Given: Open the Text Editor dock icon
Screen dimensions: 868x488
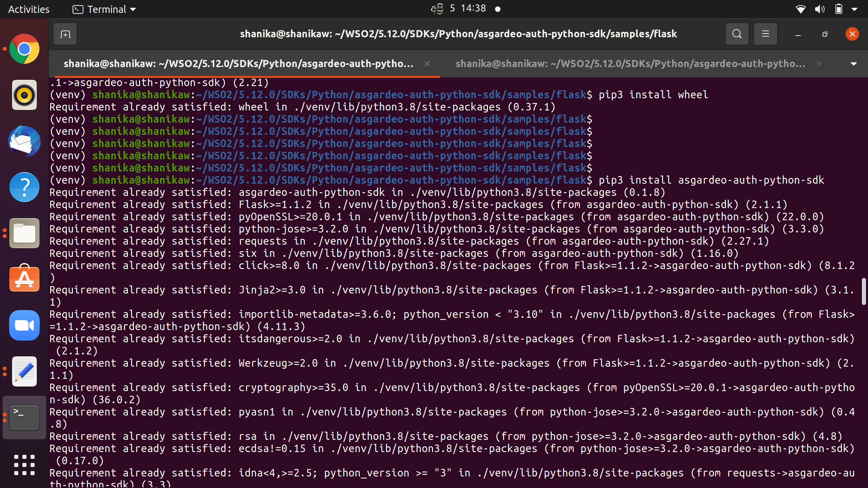Looking at the screenshot, I should tap(24, 371).
